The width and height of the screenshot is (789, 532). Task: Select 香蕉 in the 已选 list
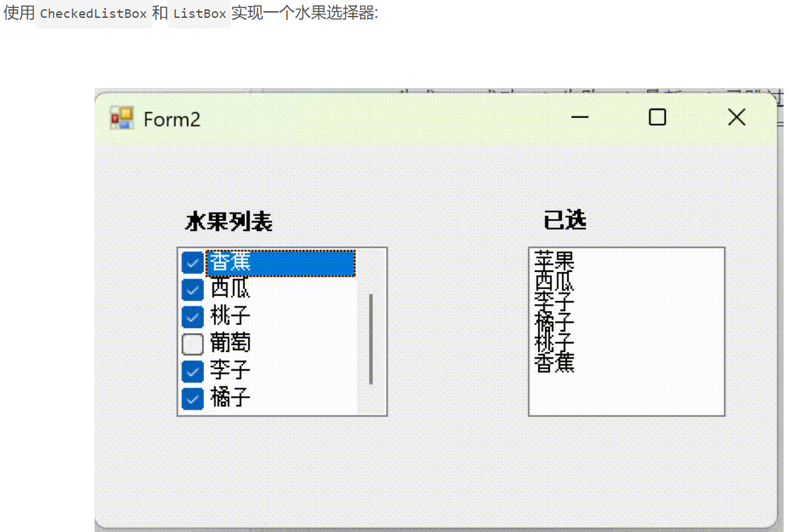[x=554, y=363]
